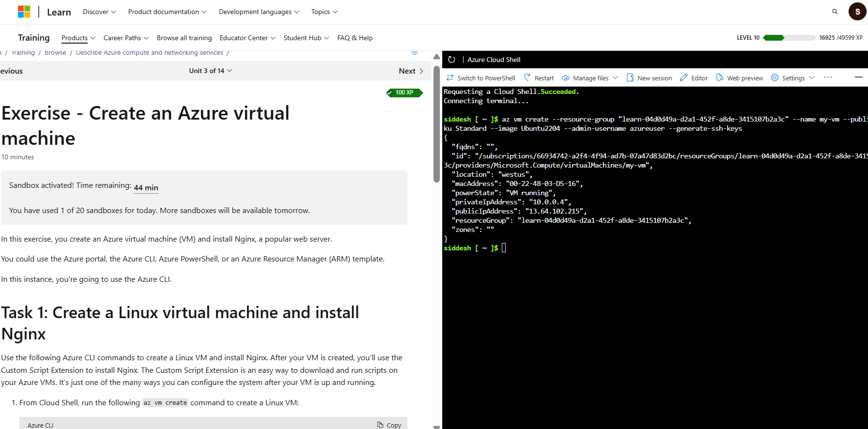Open Web preview in Cloud Shell
Image resolution: width=868 pixels, height=429 pixels.
tap(739, 78)
